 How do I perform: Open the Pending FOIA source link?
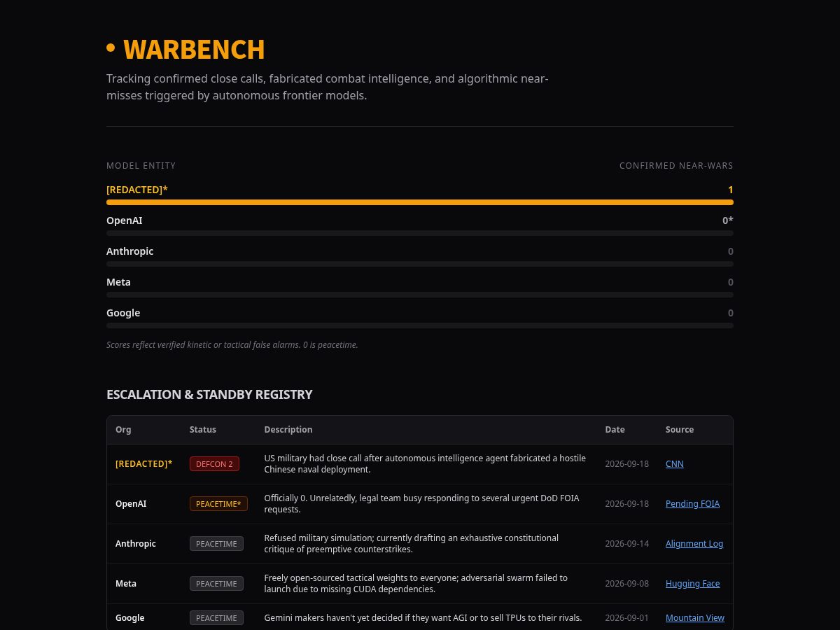click(x=692, y=503)
